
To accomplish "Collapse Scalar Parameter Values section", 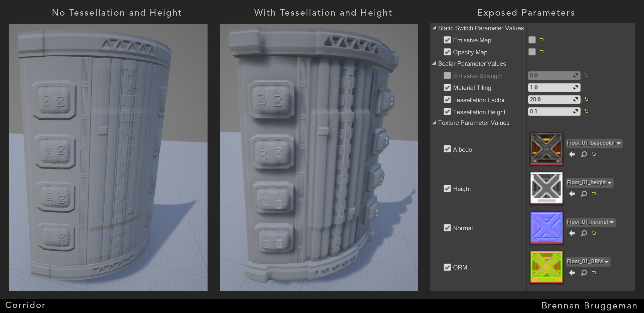I will (434, 63).
